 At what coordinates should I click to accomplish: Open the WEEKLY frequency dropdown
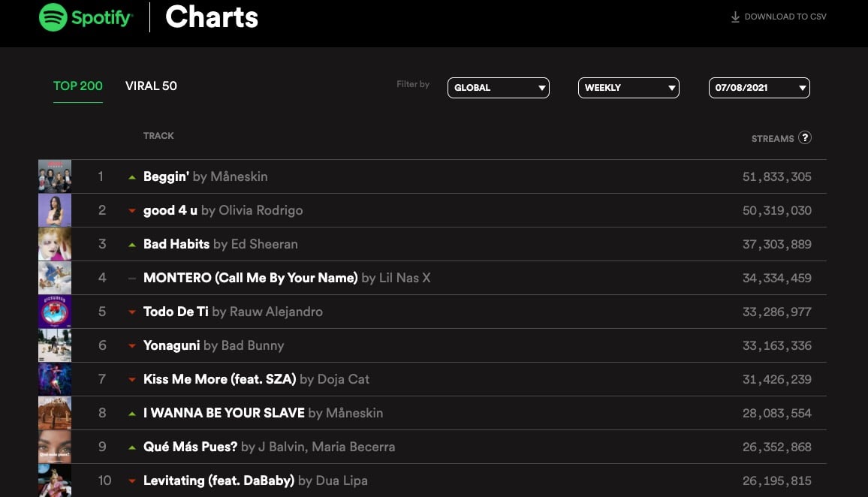pyautogui.click(x=628, y=88)
